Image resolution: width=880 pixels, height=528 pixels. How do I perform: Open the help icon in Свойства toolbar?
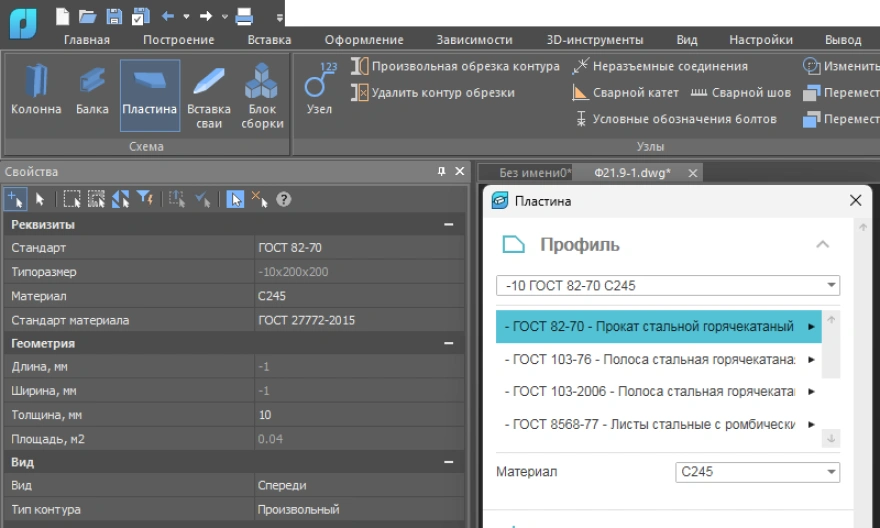pos(284,199)
